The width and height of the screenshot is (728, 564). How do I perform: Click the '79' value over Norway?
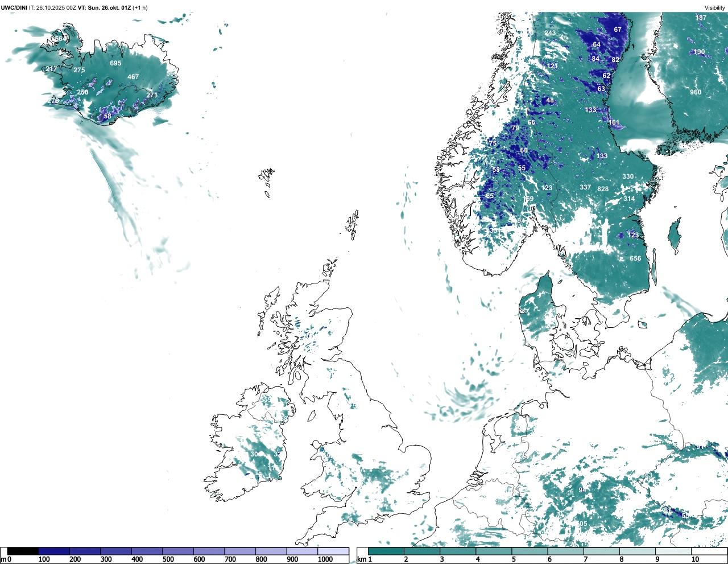coord(515,128)
